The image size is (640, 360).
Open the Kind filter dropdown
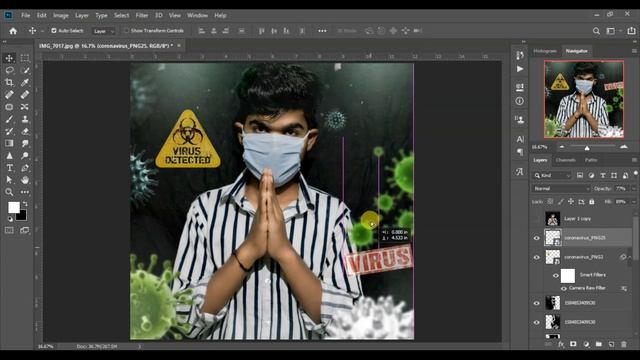coord(552,176)
